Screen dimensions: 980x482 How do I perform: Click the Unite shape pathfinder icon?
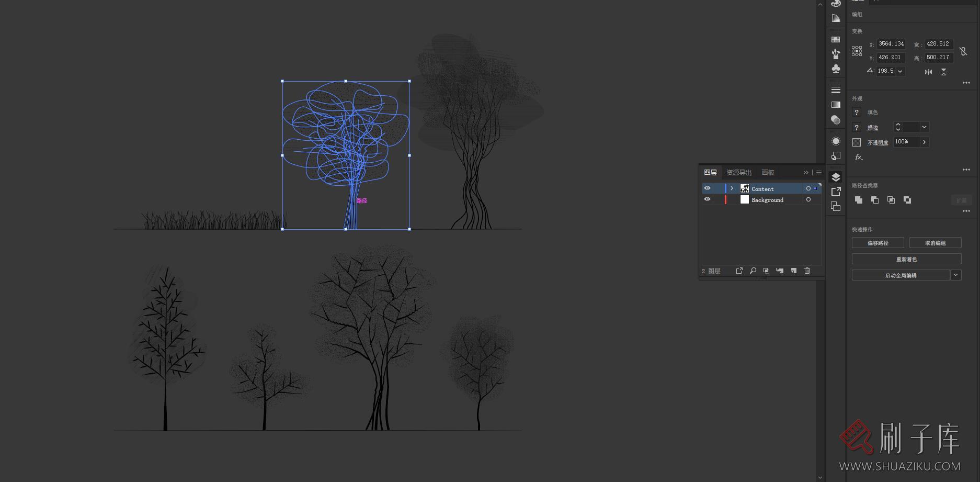coord(858,200)
